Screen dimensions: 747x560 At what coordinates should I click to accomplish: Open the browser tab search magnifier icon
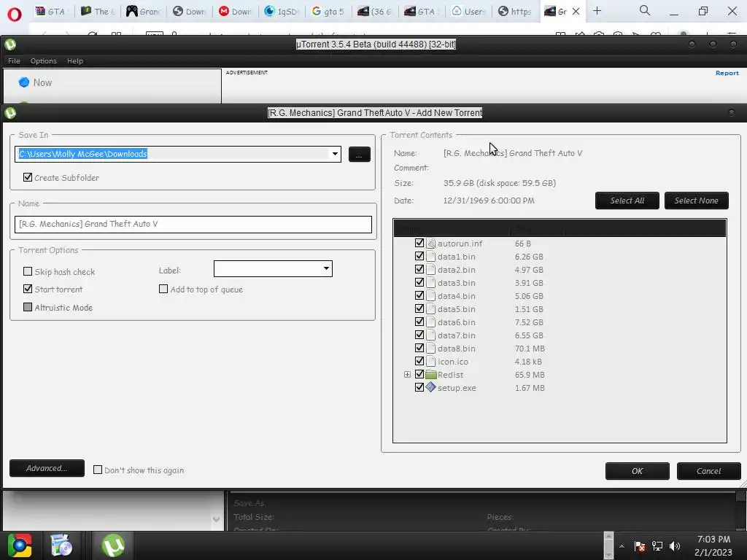click(x=644, y=10)
